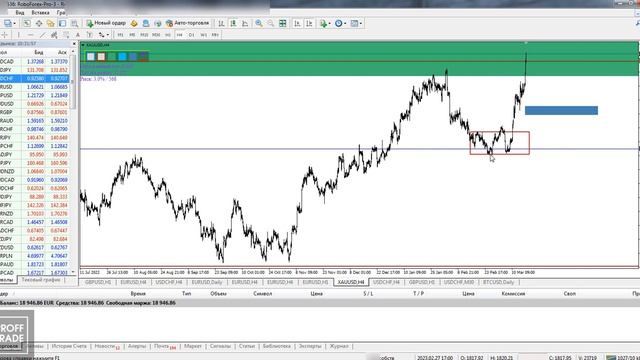Close the Market Watch panel
The height and width of the screenshot is (360, 640).
(x=74, y=44)
